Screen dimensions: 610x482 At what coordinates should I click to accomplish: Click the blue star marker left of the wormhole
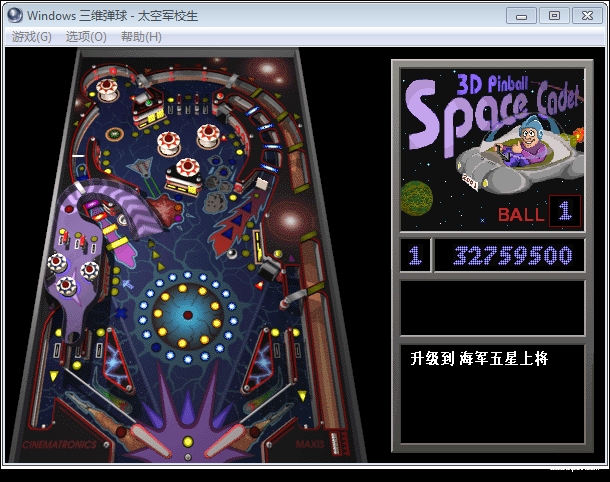coord(121,312)
